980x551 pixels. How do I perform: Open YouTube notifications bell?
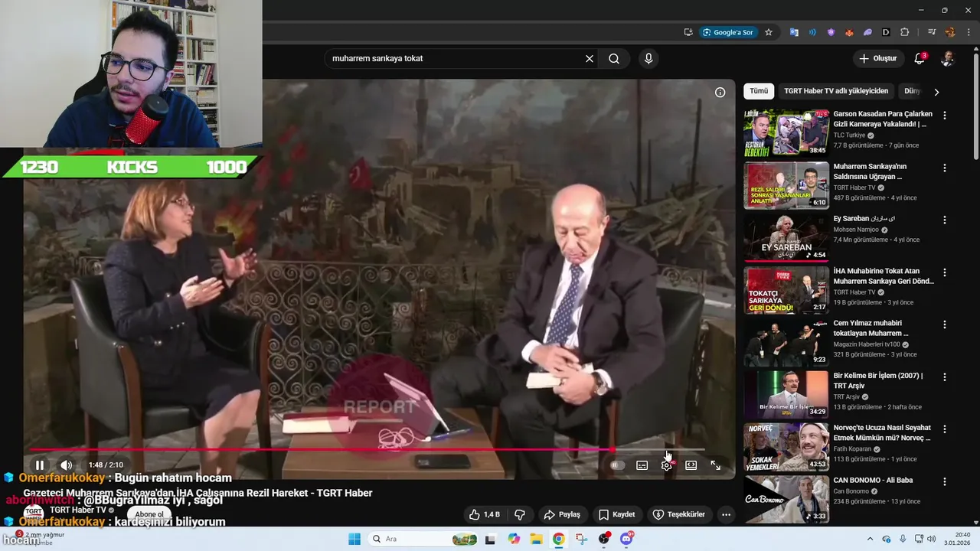[920, 58]
